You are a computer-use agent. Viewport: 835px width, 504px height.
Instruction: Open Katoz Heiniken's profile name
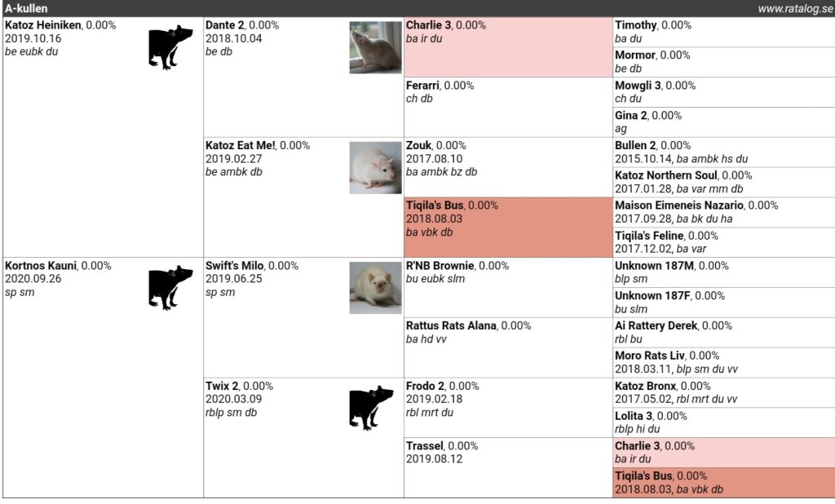(x=43, y=25)
